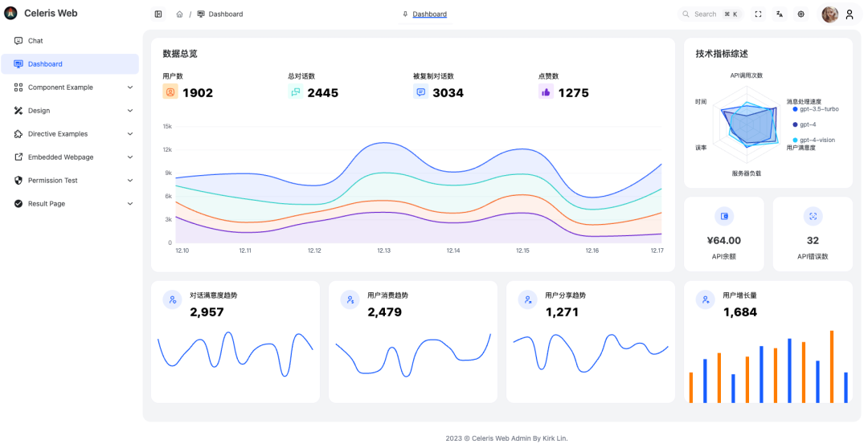This screenshot has height=448, width=868.
Task: Click the 12.13 label on chart axis
Action: [383, 250]
